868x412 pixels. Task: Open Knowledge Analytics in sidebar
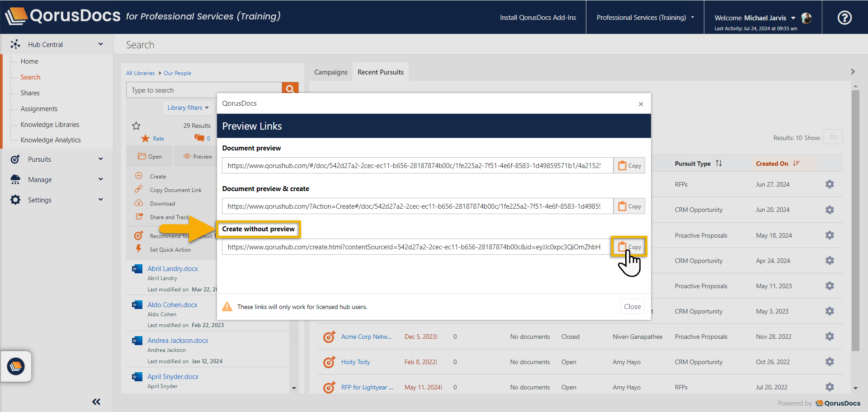[51, 140]
